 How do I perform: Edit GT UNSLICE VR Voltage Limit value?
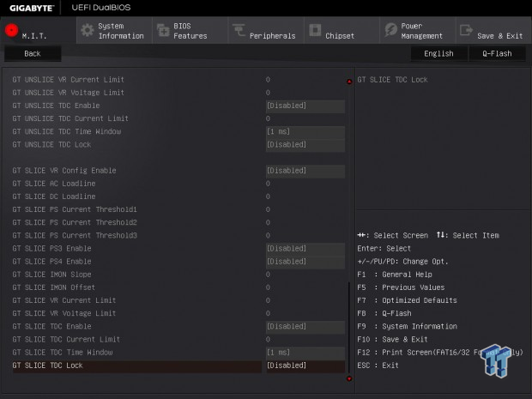268,93
